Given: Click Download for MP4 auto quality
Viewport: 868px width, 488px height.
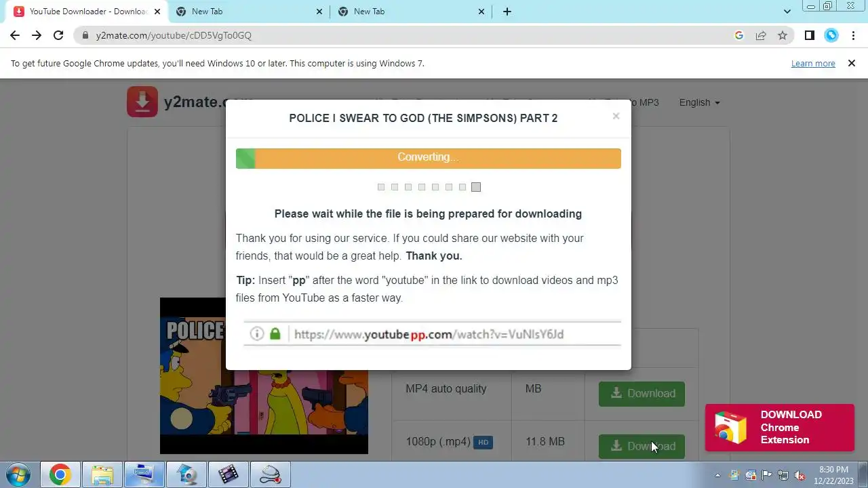Looking at the screenshot, I should (642, 393).
